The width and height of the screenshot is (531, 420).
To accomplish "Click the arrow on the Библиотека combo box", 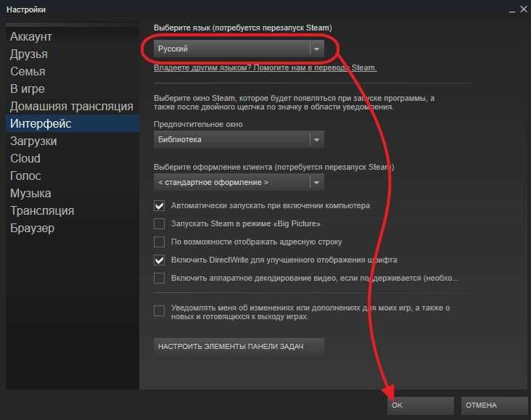I will coord(316,140).
